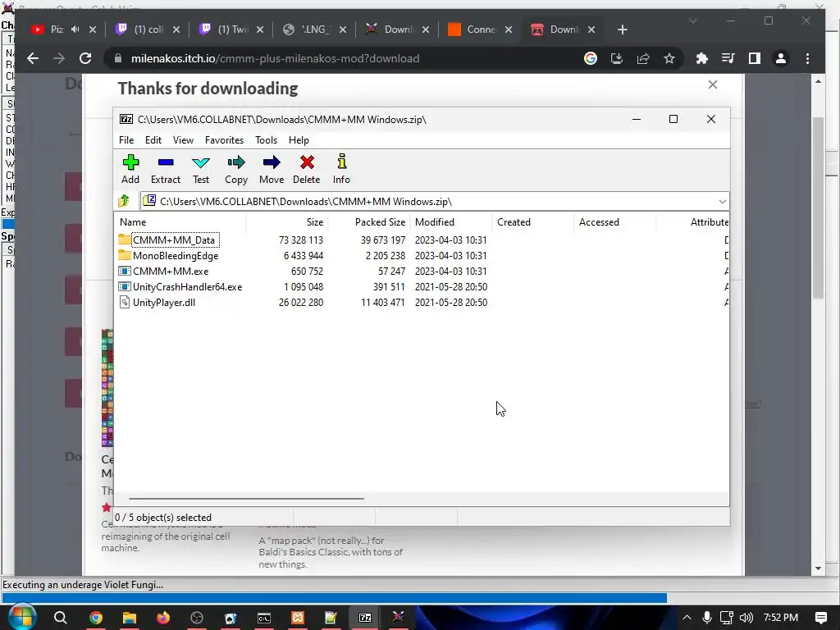Select the MonoBleedingEdge folder
The width and height of the screenshot is (840, 630).
point(176,256)
